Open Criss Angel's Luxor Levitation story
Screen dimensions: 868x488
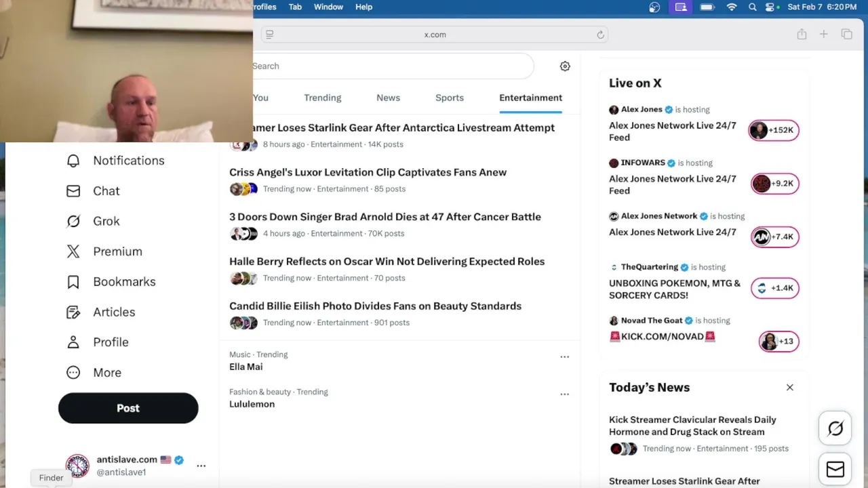tap(368, 172)
